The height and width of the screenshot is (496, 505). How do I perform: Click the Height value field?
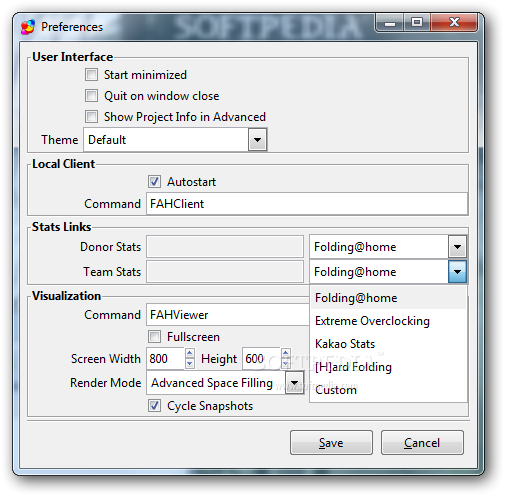pos(261,359)
